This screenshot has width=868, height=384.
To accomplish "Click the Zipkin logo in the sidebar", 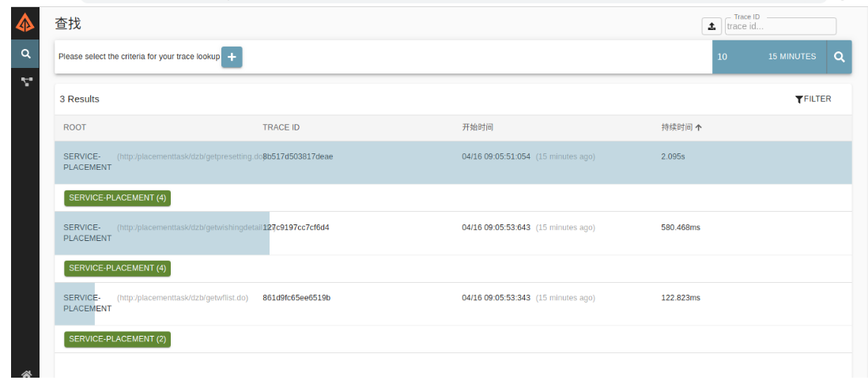I will (25, 24).
